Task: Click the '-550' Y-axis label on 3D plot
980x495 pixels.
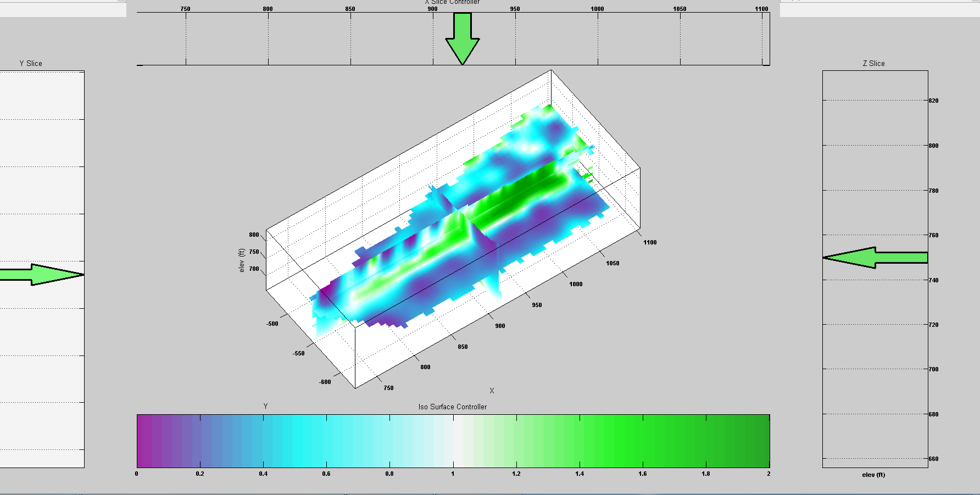Action: (298, 354)
